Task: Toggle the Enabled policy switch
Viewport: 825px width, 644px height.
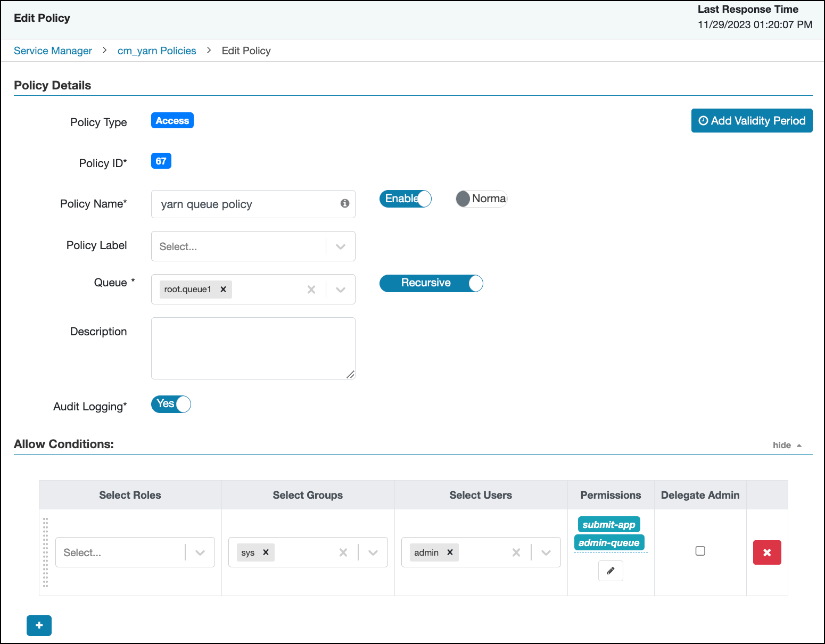Action: tap(405, 199)
